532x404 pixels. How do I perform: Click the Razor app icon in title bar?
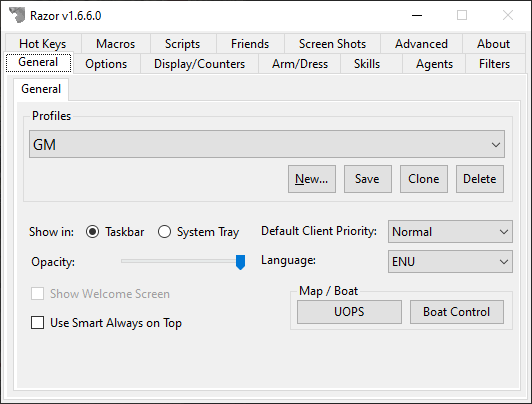(17, 15)
